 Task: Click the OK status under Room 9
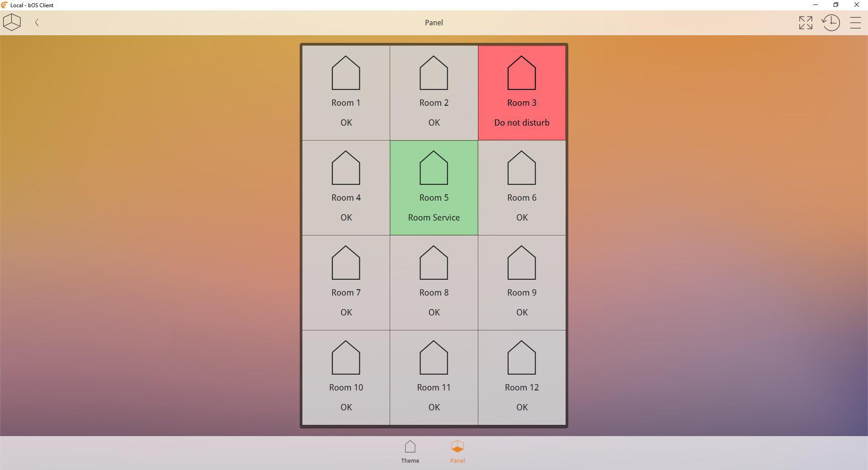click(x=522, y=312)
